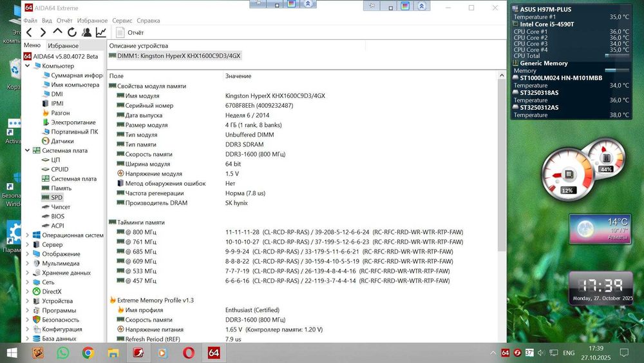The image size is (644, 363).
Task: Open the ACPI tree item
Action: (53, 226)
